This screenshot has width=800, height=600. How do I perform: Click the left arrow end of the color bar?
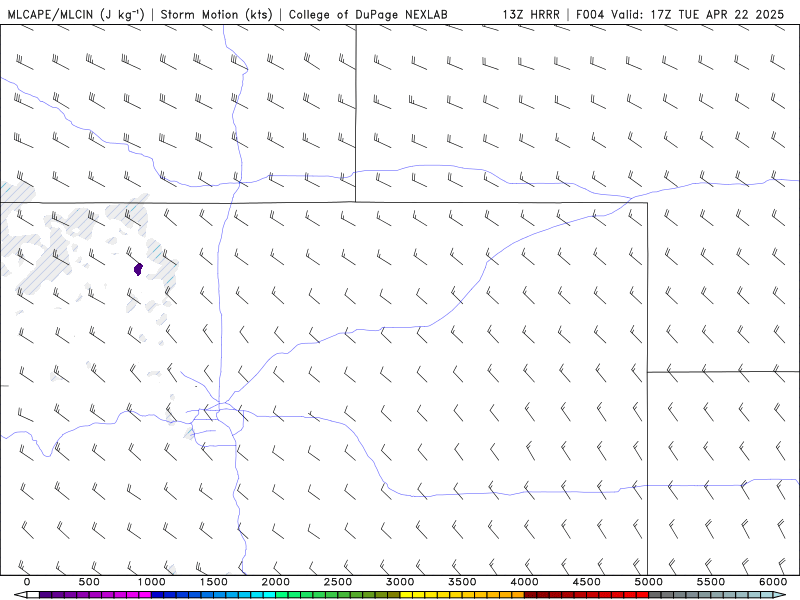[x=20, y=594]
